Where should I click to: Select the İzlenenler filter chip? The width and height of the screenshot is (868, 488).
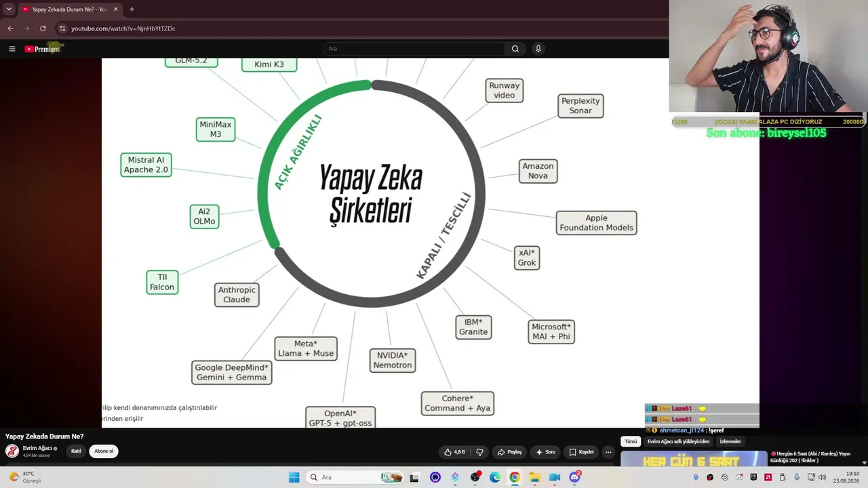(730, 441)
